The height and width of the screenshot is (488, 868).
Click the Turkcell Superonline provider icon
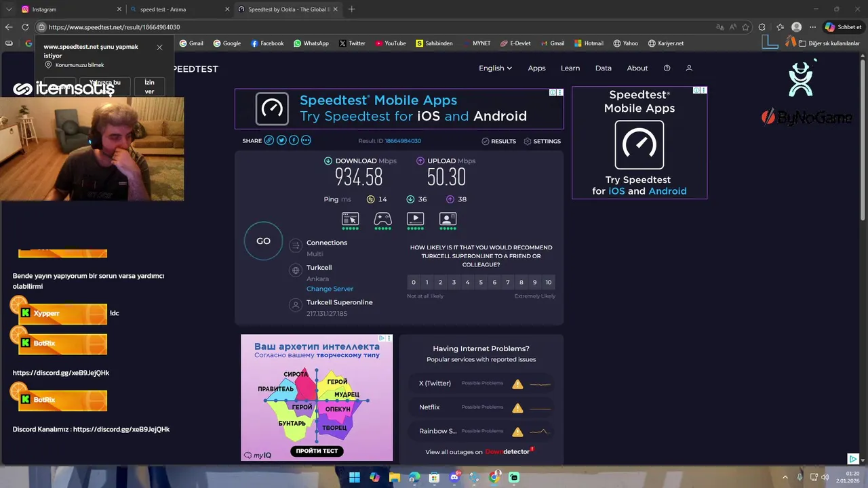295,305
